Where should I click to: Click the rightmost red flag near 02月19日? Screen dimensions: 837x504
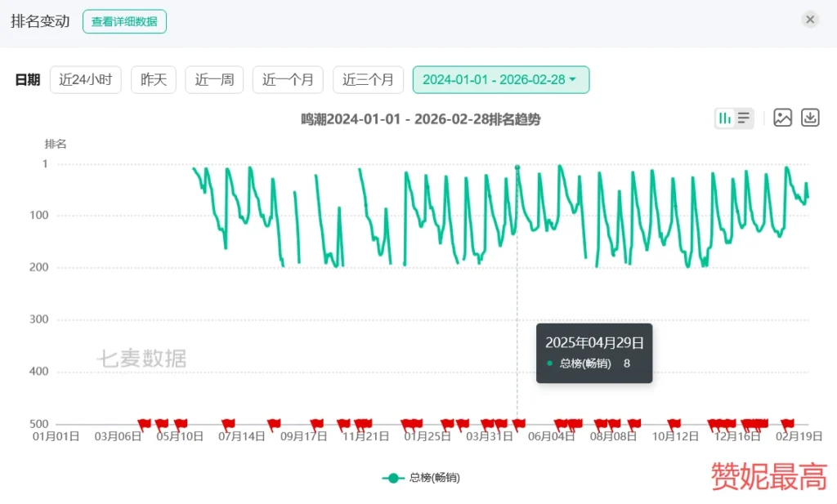(788, 423)
